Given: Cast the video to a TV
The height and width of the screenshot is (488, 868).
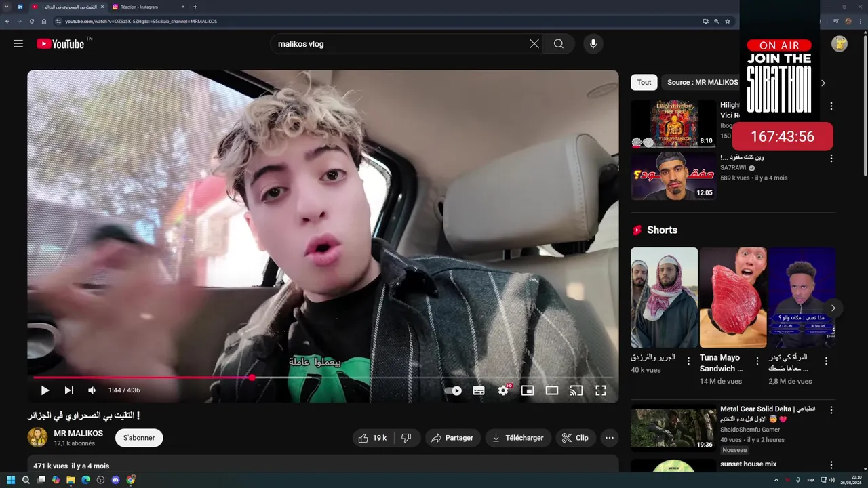Looking at the screenshot, I should click(576, 390).
